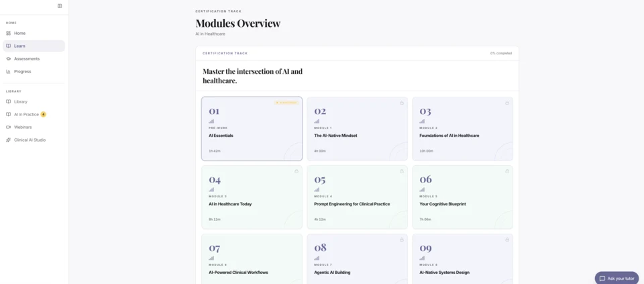Screen dimensions: 644x284
Task: Open AI-Powered Clinical Workflows module title
Action: click(x=238, y=273)
